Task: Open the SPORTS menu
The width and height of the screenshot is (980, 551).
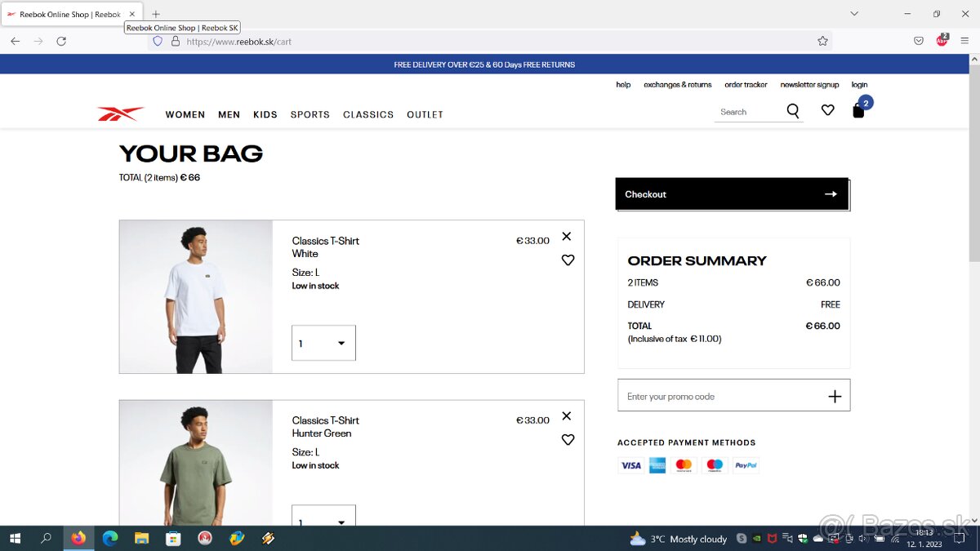Action: pyautogui.click(x=310, y=115)
